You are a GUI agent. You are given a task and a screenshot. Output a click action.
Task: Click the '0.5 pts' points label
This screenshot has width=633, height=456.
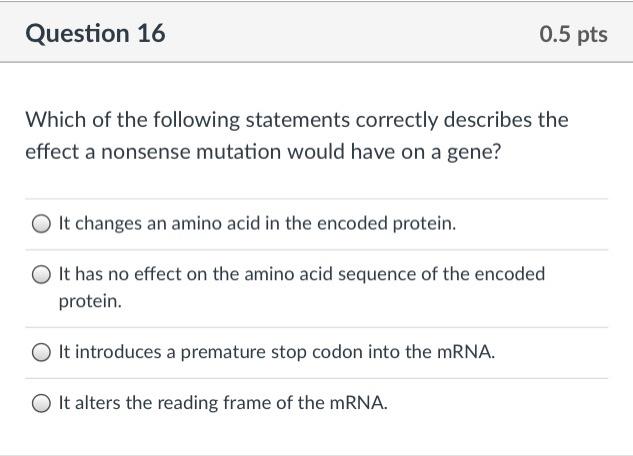tap(573, 34)
